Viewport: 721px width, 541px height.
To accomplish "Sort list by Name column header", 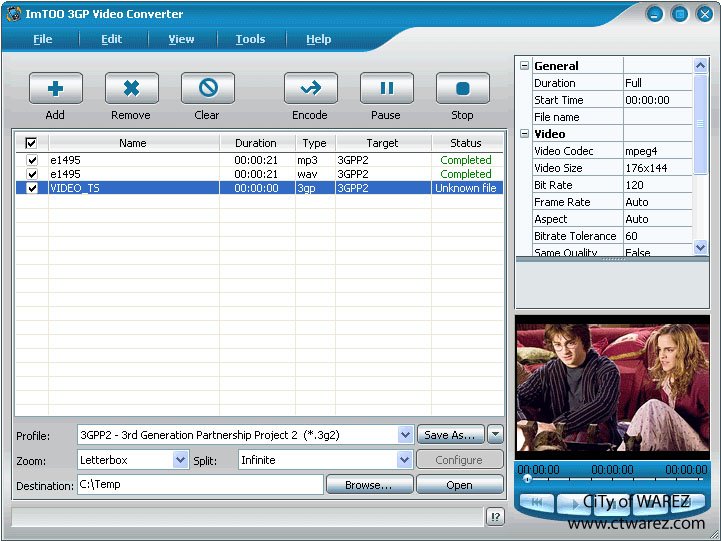I will tap(133, 143).
